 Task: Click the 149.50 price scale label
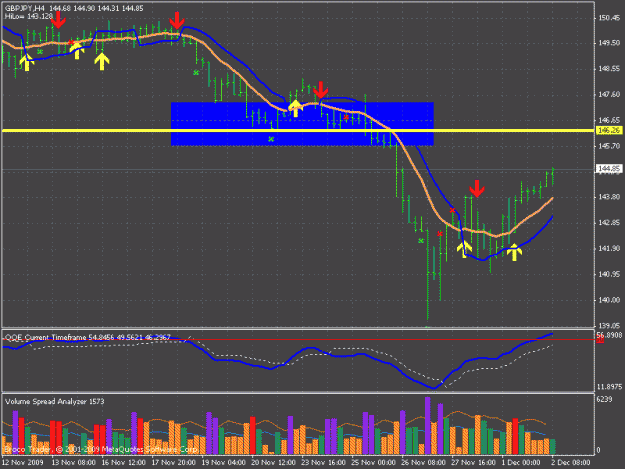(609, 43)
